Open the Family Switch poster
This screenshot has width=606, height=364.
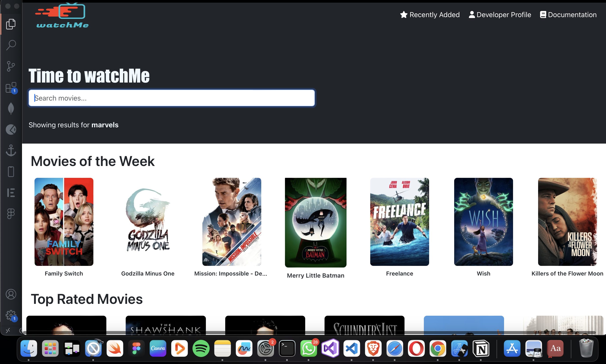[64, 222]
